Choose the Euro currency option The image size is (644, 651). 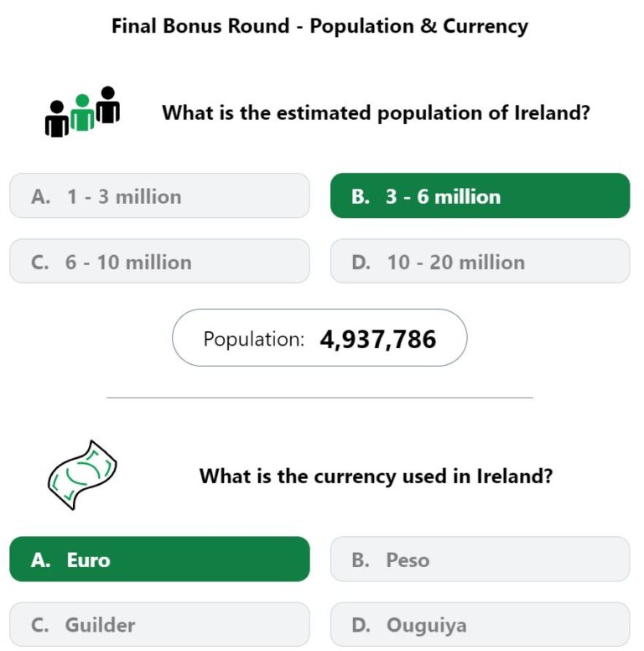(159, 559)
